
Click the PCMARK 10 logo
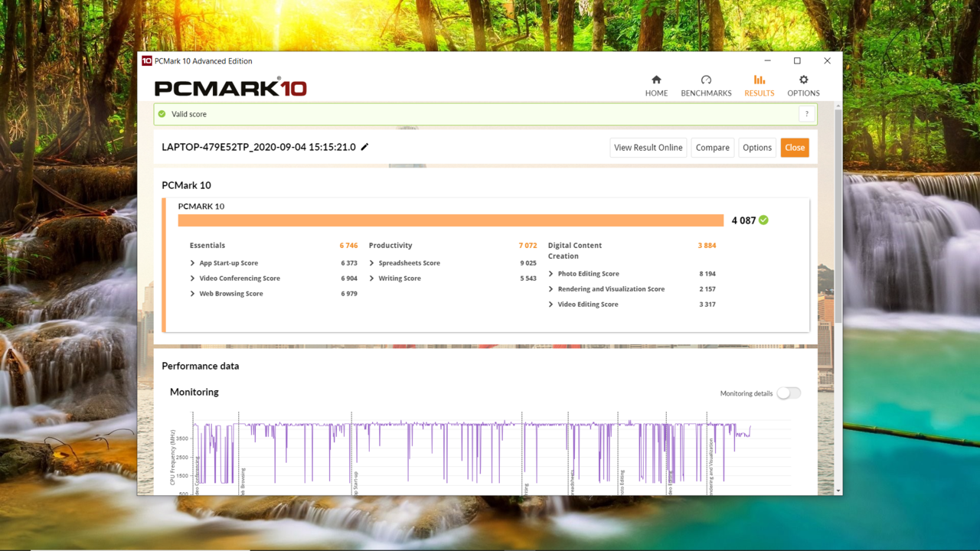tap(230, 87)
